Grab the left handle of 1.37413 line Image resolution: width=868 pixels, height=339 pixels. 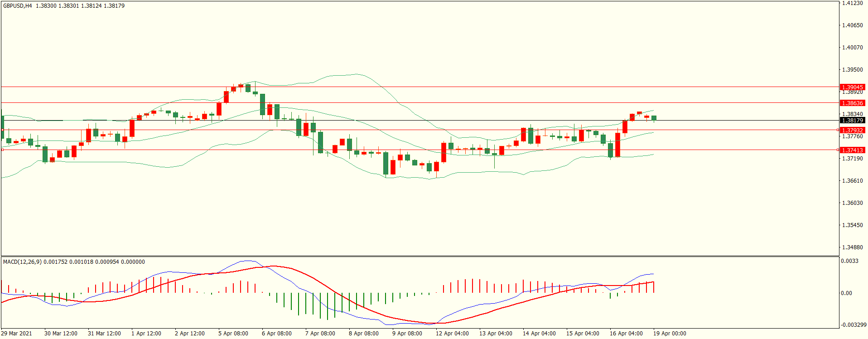(x=2, y=150)
